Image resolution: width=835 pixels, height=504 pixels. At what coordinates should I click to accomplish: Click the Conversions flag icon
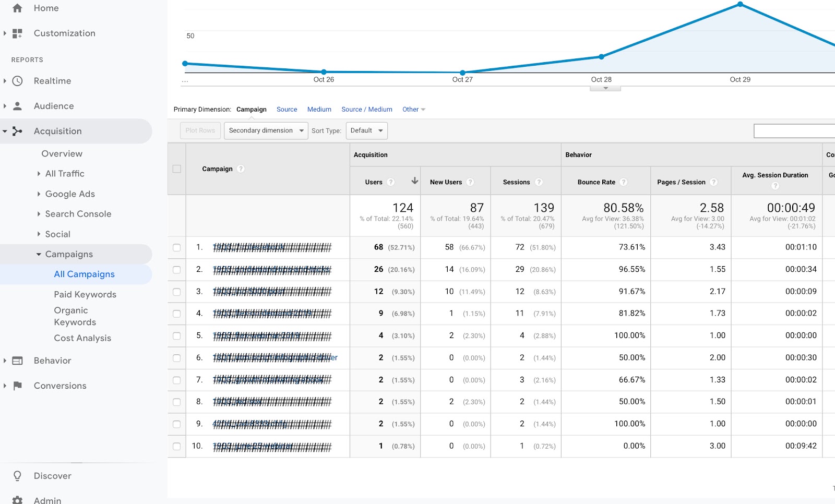[17, 386]
